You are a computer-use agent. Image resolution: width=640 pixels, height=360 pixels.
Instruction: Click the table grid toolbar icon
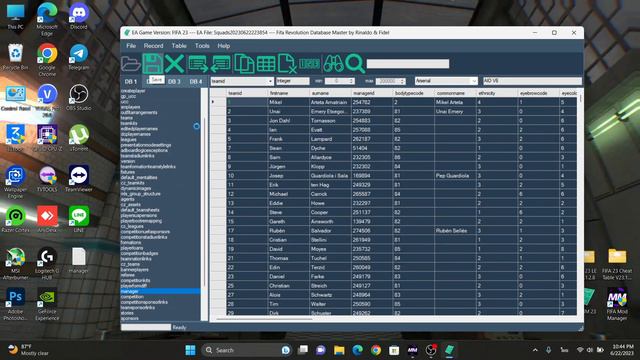pos(266,64)
